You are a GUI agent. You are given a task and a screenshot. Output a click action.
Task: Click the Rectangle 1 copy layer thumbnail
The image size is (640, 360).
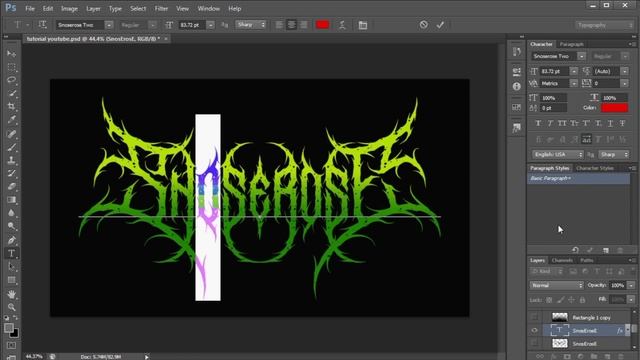point(560,317)
